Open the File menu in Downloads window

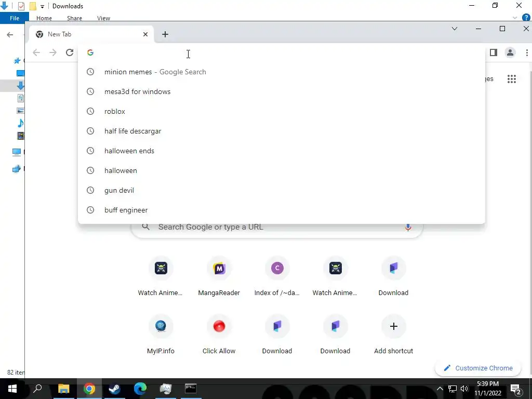[14, 18]
